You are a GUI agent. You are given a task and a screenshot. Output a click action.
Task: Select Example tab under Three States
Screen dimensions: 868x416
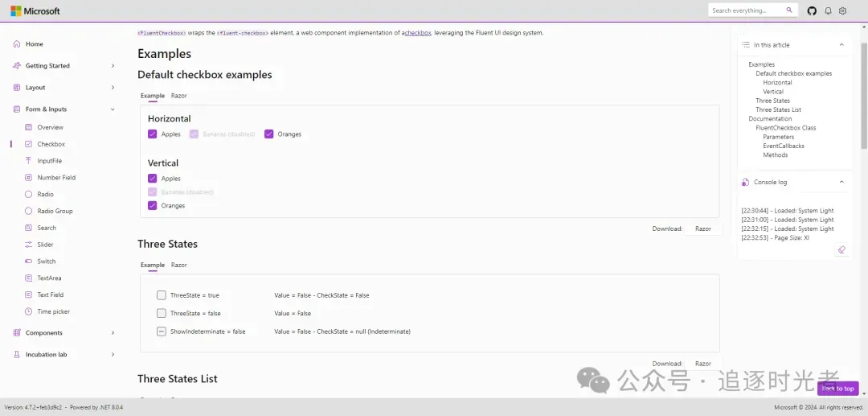pyautogui.click(x=153, y=265)
